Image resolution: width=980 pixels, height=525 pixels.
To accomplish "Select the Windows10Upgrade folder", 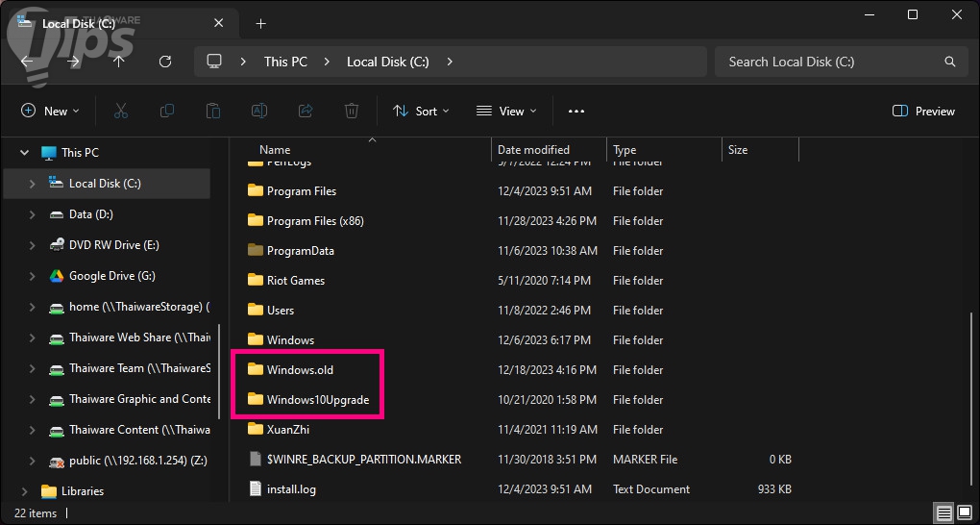I will [x=317, y=400].
